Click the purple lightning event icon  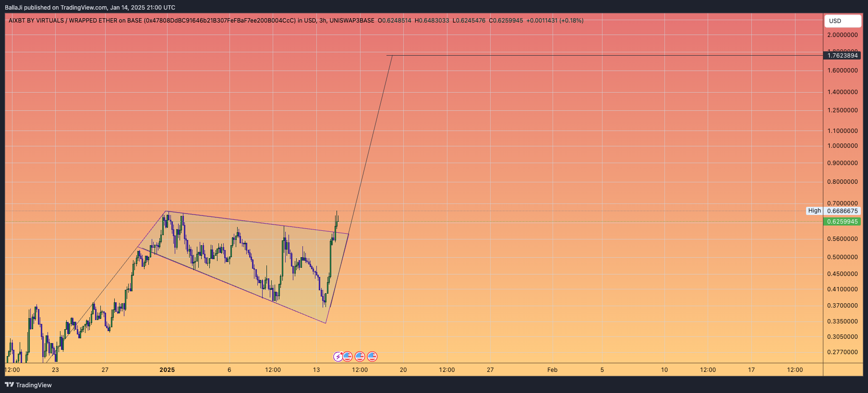[x=338, y=357]
